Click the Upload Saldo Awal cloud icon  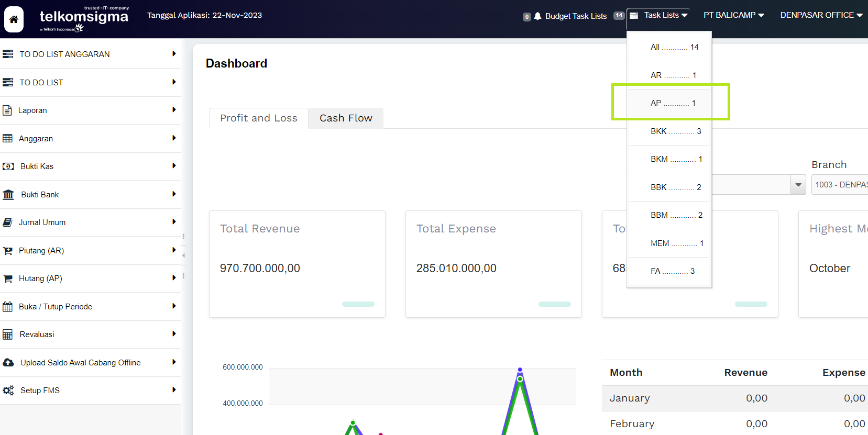tap(8, 363)
